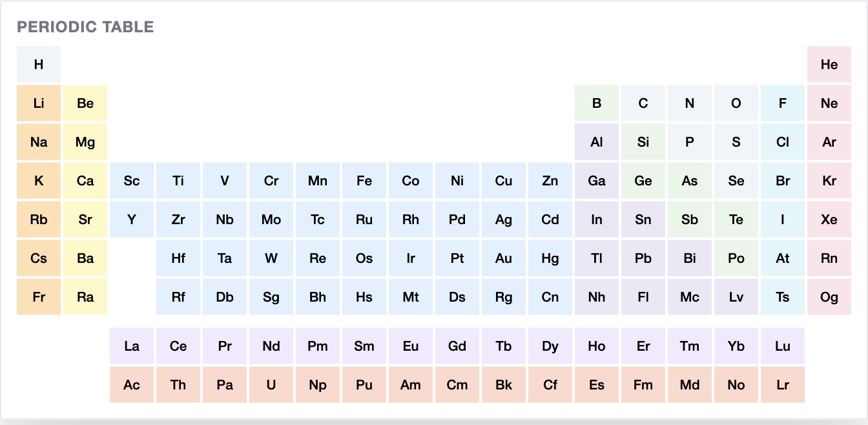
Task: Select the Iodine (I) tile
Action: (x=783, y=220)
